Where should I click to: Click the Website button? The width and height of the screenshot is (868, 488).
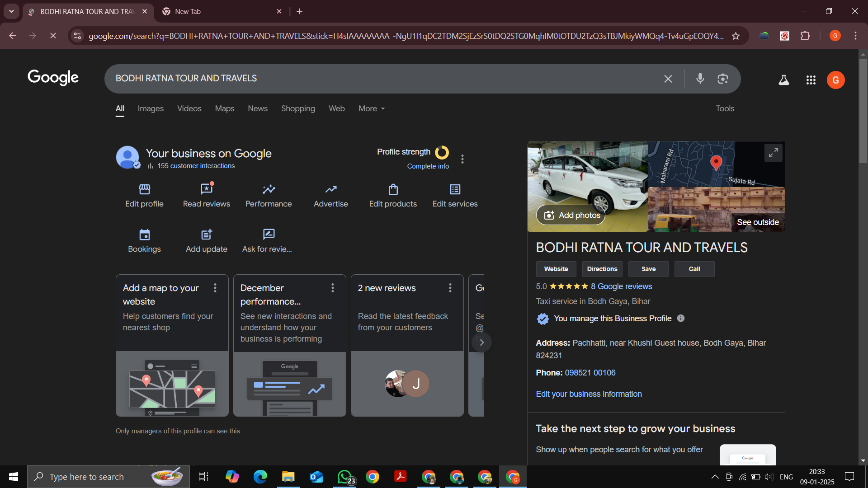pyautogui.click(x=556, y=269)
